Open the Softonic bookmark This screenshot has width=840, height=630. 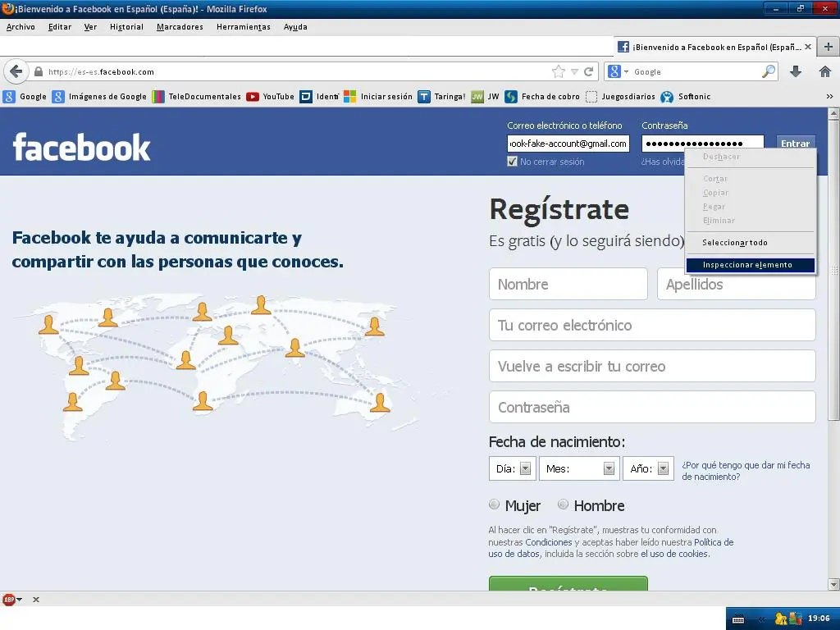(x=686, y=97)
